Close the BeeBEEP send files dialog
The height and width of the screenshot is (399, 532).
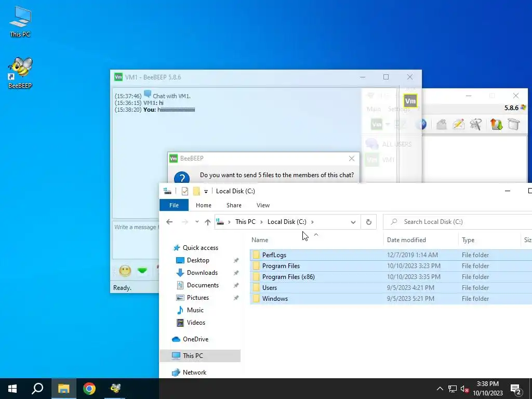click(352, 158)
